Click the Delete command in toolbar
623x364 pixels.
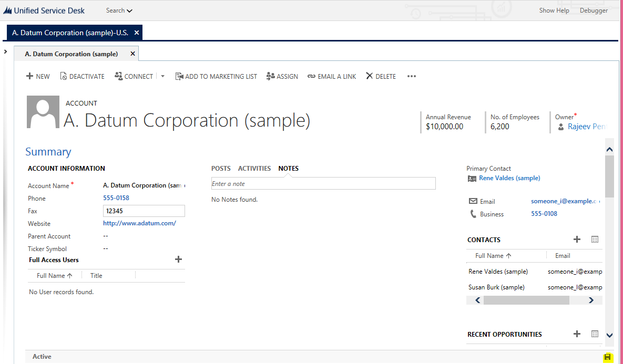(x=381, y=76)
